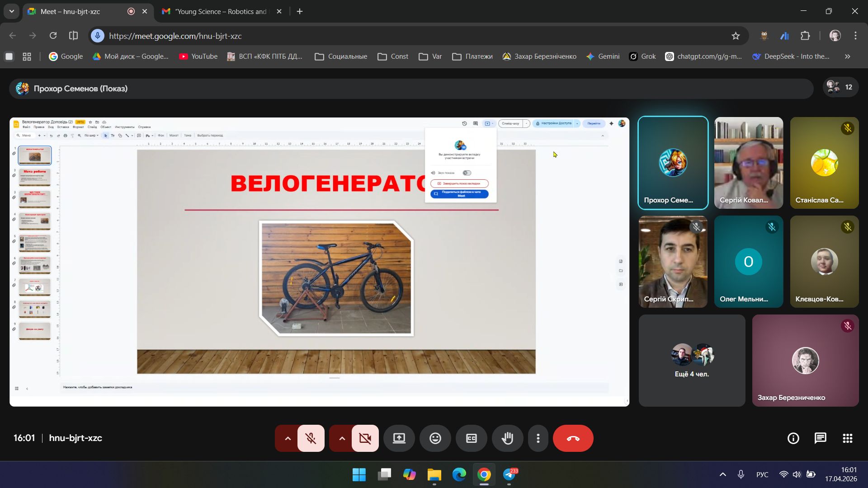Expand camera video settings arrow

click(342, 438)
